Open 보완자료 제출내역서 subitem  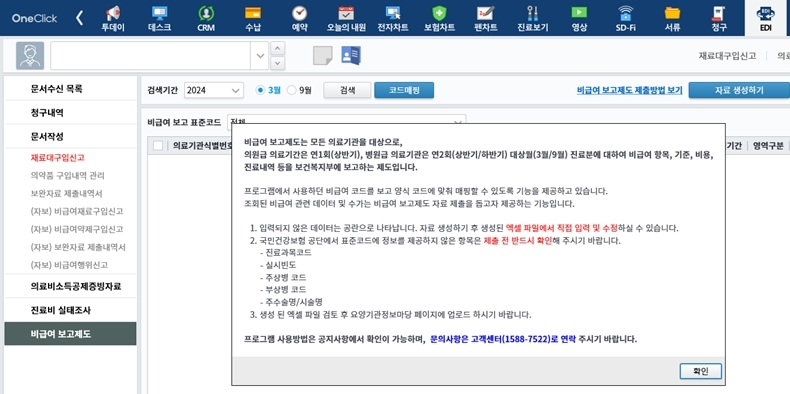tap(67, 193)
